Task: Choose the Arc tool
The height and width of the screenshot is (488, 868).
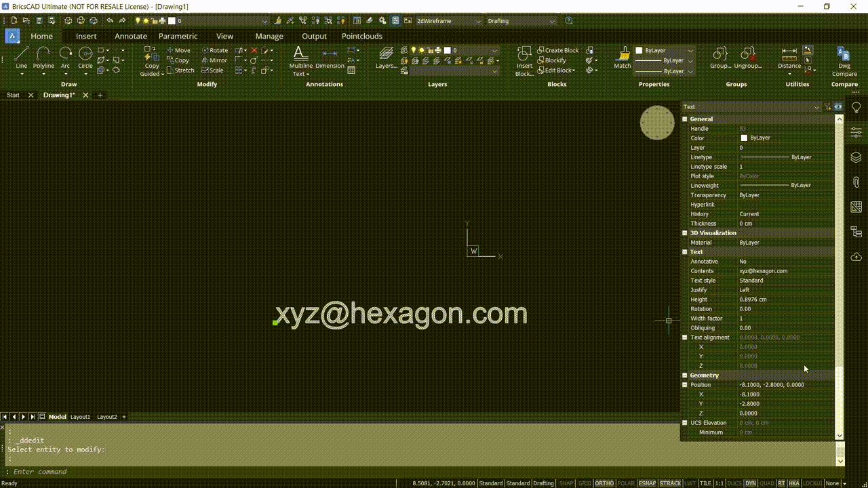Action: (x=65, y=57)
